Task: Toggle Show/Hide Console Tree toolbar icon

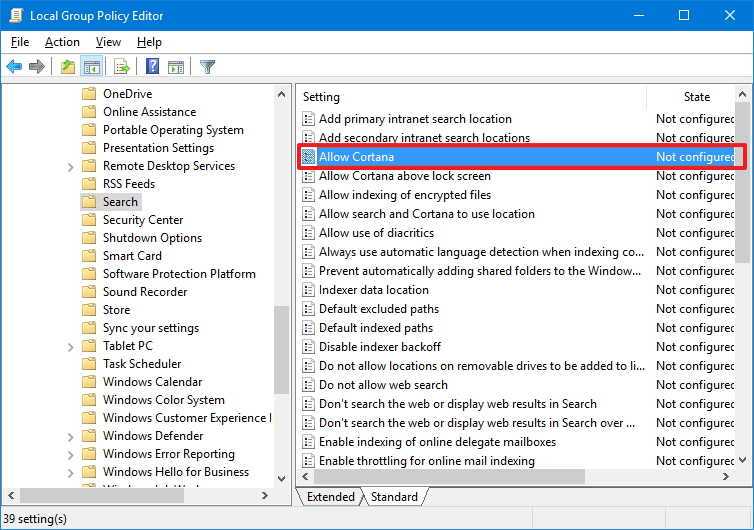Action: (91, 67)
